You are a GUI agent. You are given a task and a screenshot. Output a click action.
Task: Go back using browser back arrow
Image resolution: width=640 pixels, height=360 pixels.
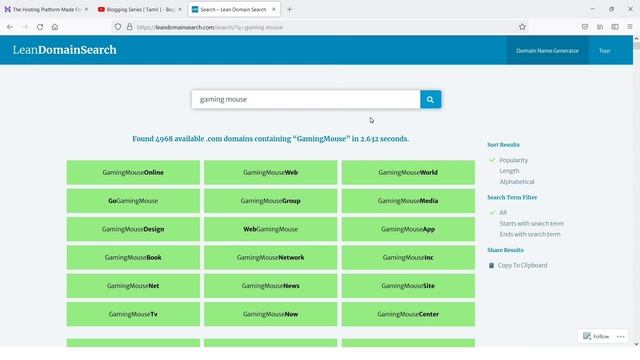pyautogui.click(x=10, y=27)
